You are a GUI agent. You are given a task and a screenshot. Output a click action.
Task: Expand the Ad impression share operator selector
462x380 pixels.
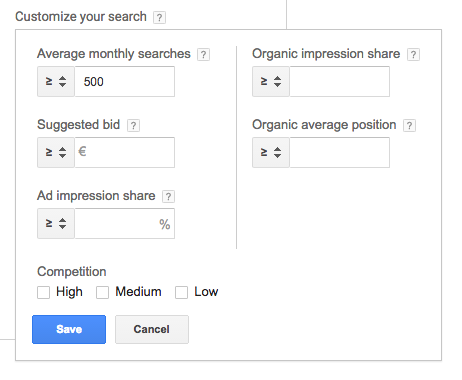pos(56,223)
